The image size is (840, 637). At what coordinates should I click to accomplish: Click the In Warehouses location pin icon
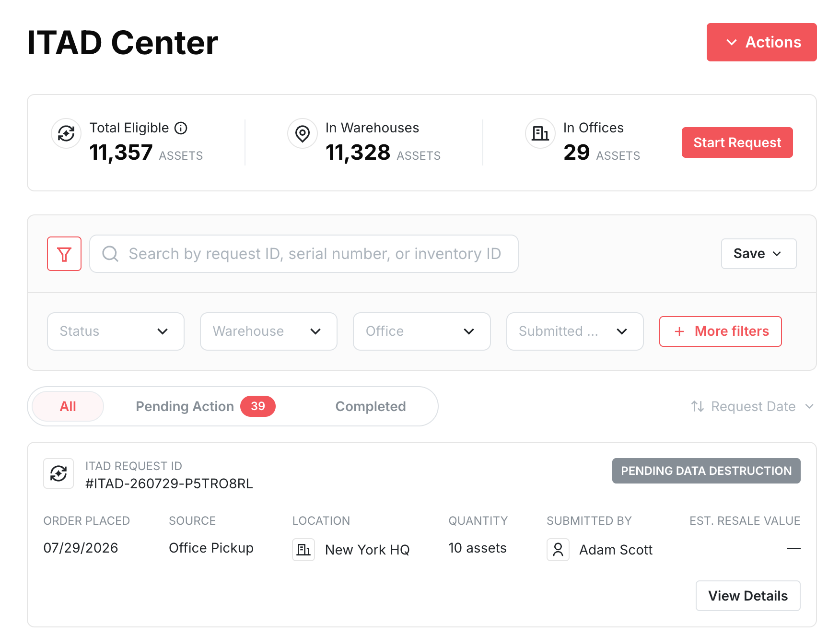[x=303, y=133]
